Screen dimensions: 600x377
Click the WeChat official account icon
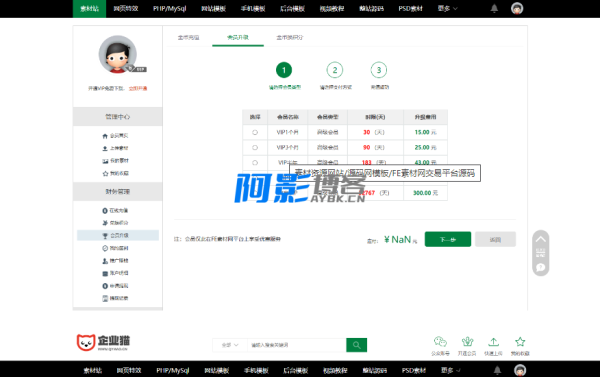tap(440, 341)
